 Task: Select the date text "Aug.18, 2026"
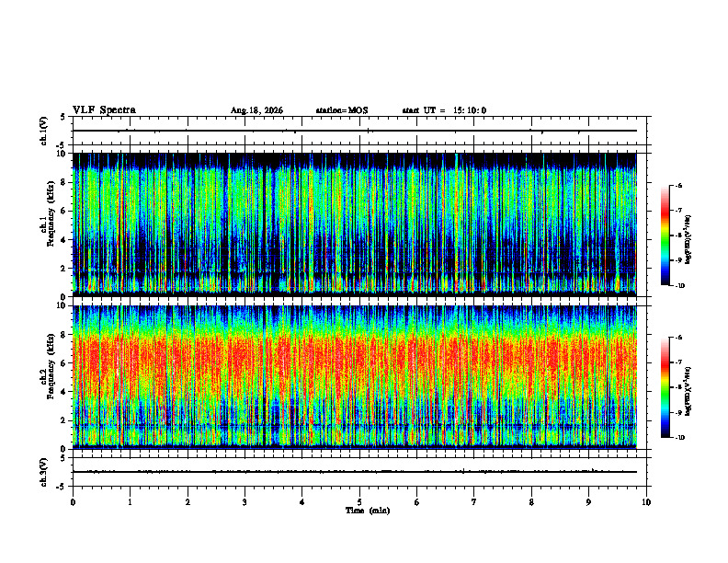click(x=256, y=110)
